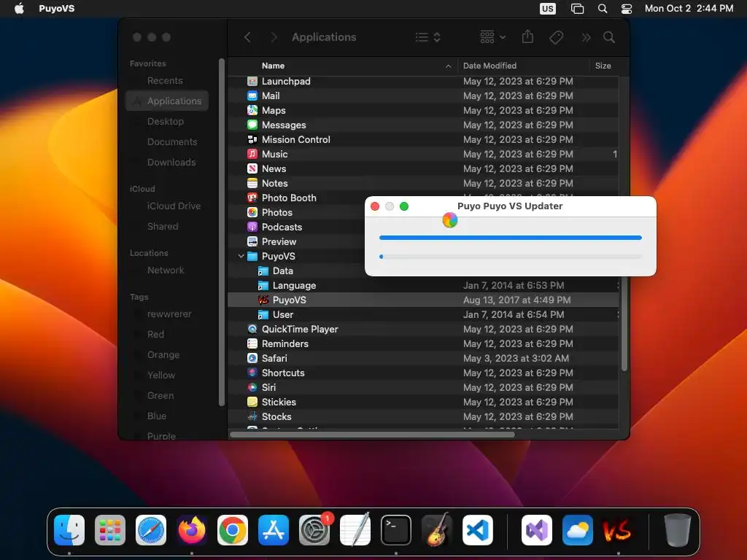
Task: Launch Google Chrome from the Dock
Action: [x=233, y=530]
